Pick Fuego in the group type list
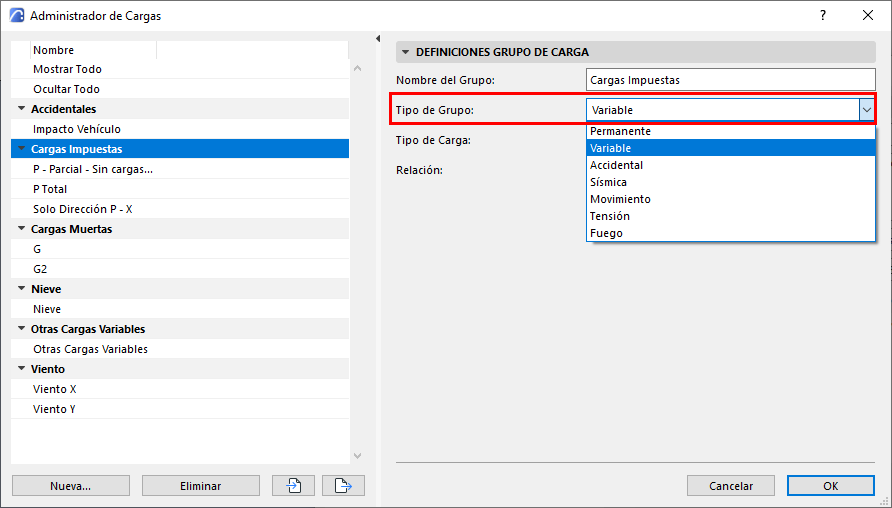 606,233
